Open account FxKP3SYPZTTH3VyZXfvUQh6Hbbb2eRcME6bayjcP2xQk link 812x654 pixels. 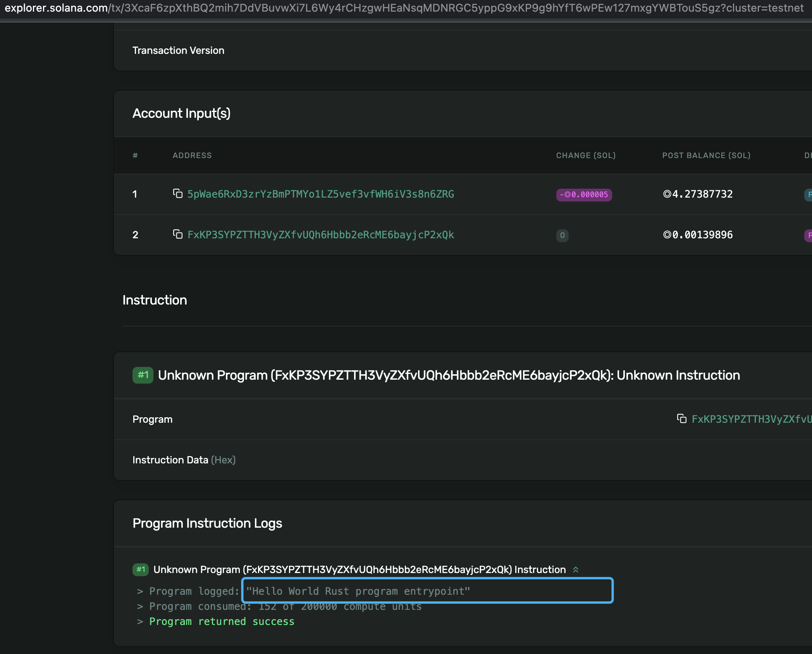[x=320, y=235]
